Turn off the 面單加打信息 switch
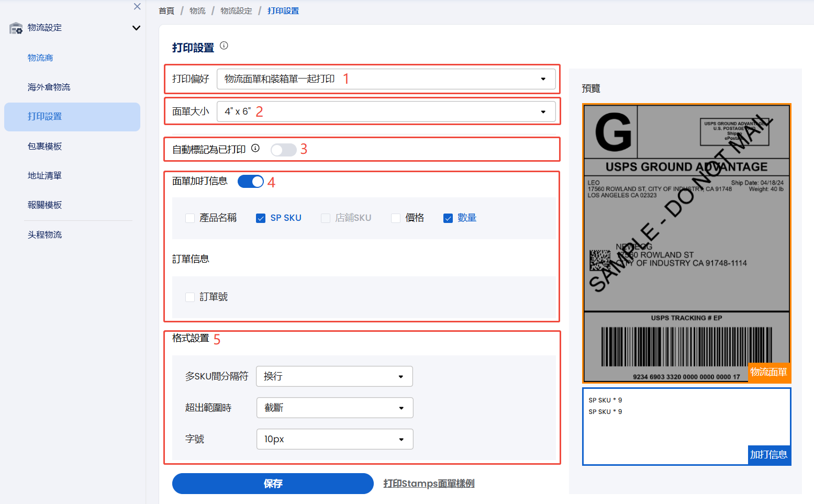This screenshot has height=504, width=814. click(x=251, y=181)
